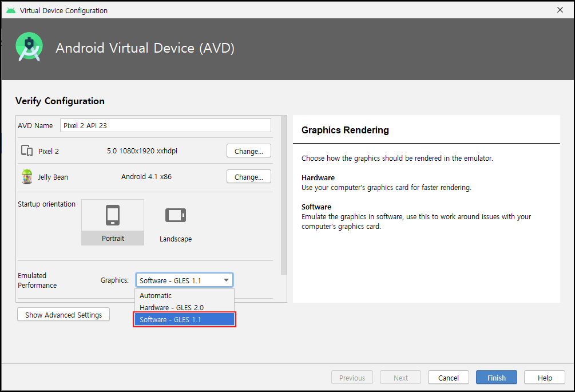The width and height of the screenshot is (575, 392).
Task: Click the 'Graphics:' label
Action: (x=115, y=280)
